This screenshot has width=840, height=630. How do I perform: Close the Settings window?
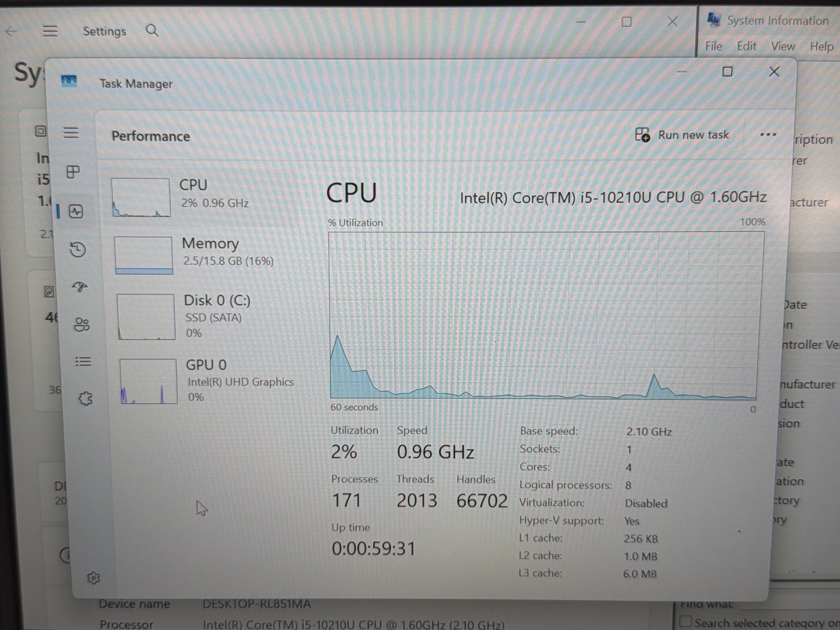(x=672, y=22)
